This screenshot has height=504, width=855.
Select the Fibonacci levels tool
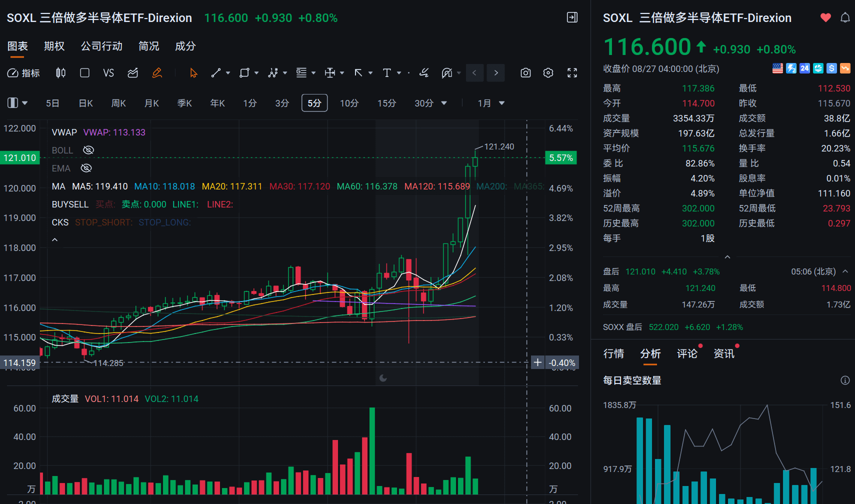pos(301,73)
